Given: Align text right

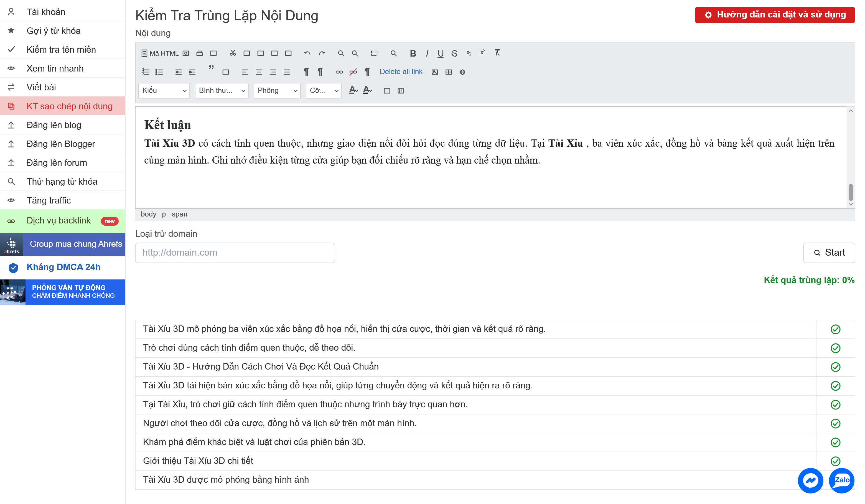Looking at the screenshot, I should click(273, 72).
